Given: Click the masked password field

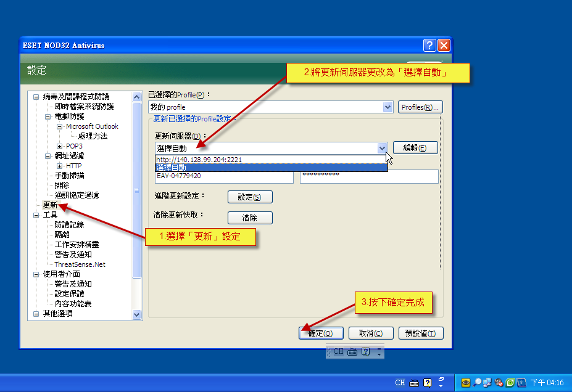Looking at the screenshot, I should tap(369, 177).
